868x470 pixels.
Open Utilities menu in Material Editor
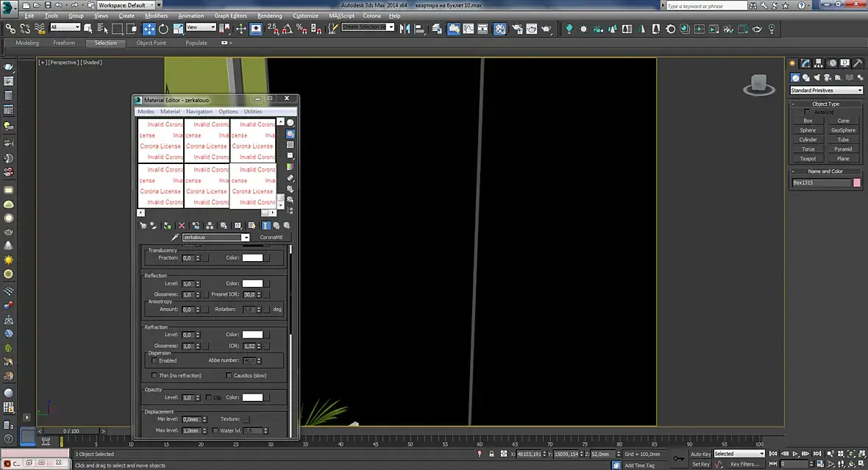click(252, 112)
